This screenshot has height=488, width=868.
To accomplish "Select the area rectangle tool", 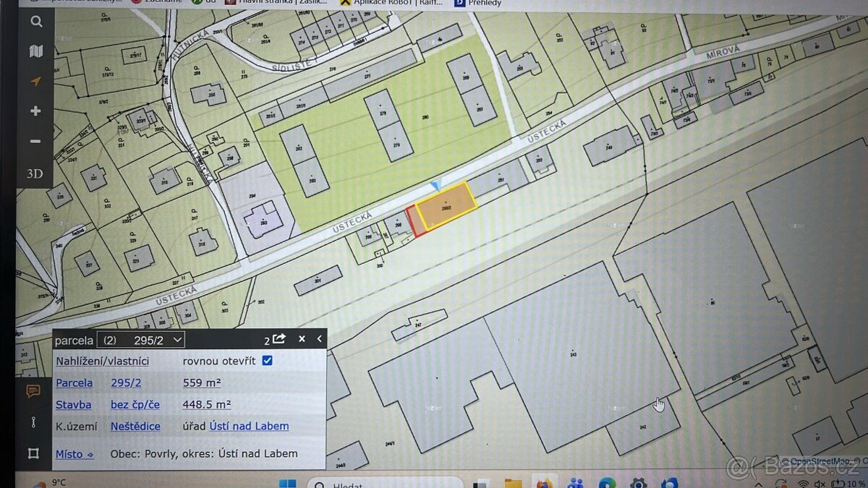I will (33, 453).
